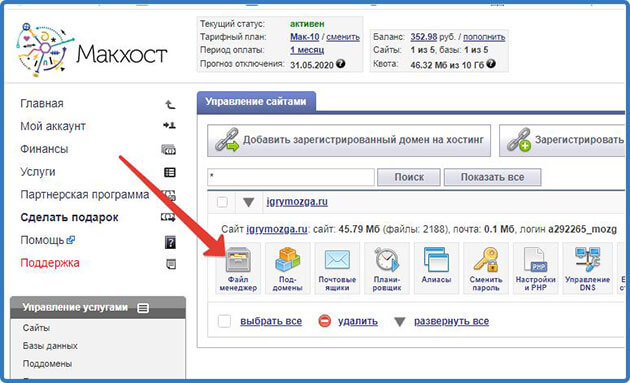
Task: Click the 31.05.2020 shutdown forecast date
Action: coord(312,65)
